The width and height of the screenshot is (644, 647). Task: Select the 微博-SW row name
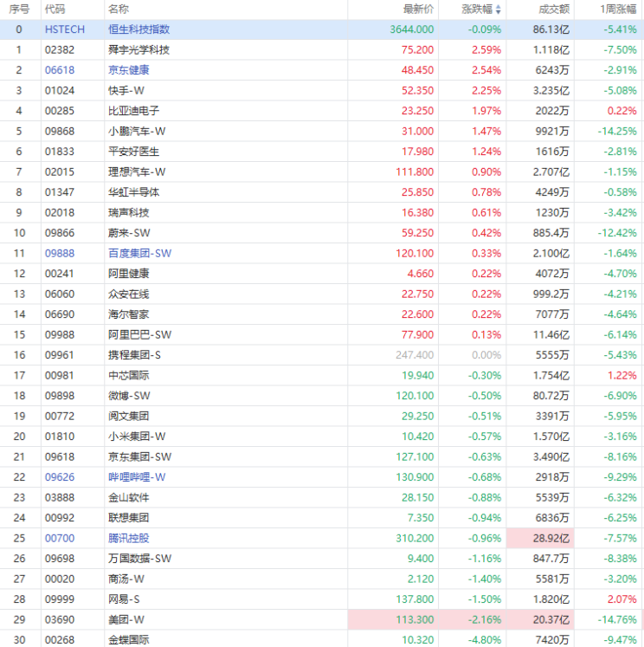129,396
